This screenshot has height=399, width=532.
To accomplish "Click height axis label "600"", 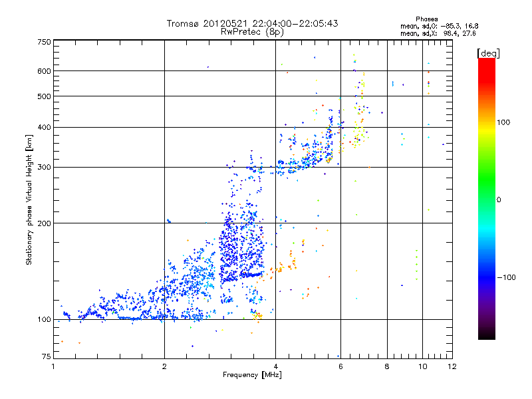I will coord(44,71).
